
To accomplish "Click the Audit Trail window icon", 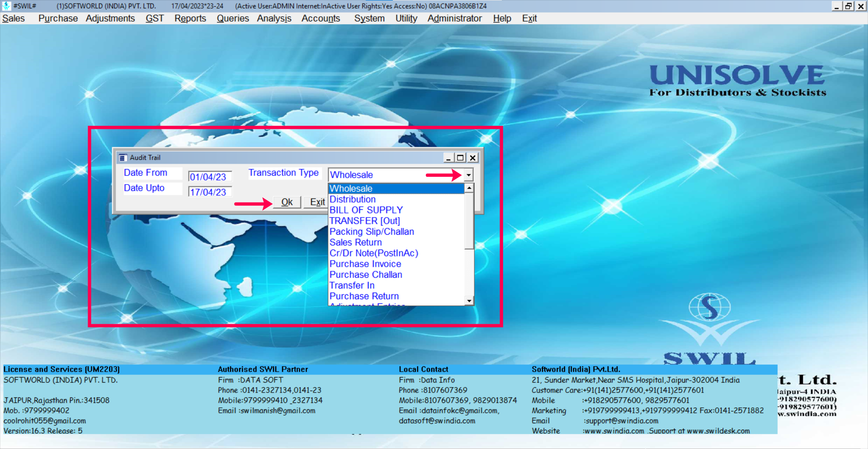I will point(123,158).
